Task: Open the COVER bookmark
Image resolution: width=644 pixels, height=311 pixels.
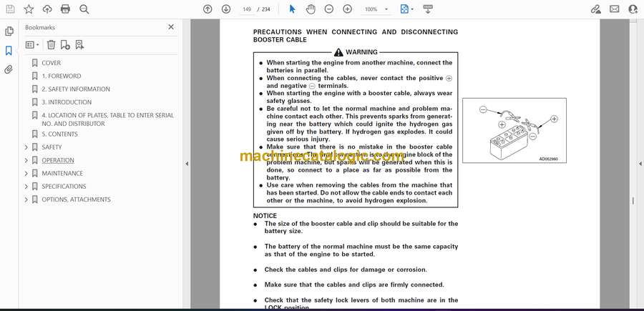Action: pos(51,63)
